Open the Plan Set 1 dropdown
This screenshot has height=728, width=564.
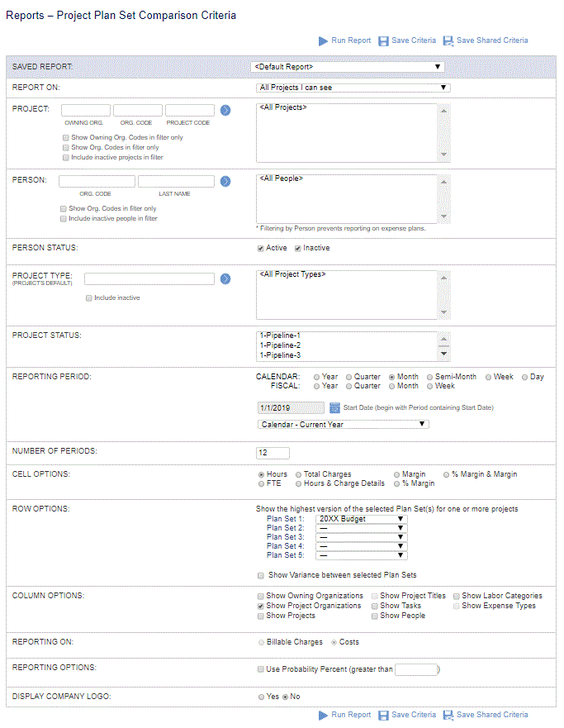pos(362,519)
